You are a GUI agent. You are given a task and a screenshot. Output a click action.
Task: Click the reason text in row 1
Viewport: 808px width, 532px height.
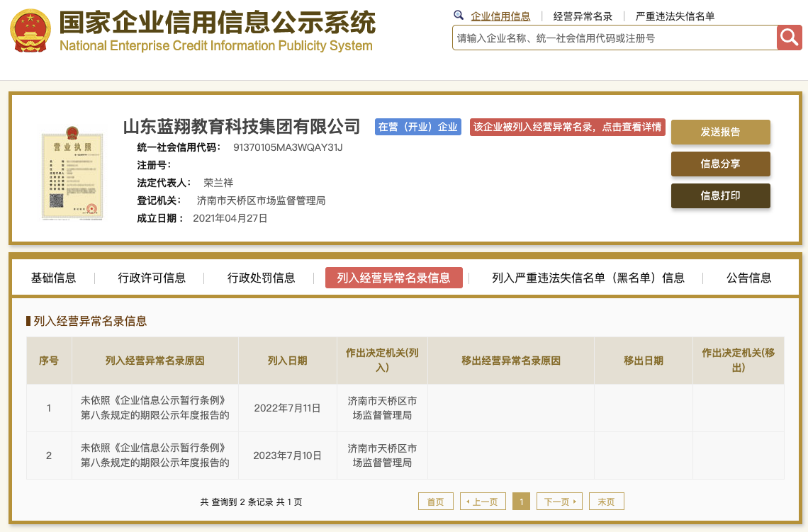point(155,408)
